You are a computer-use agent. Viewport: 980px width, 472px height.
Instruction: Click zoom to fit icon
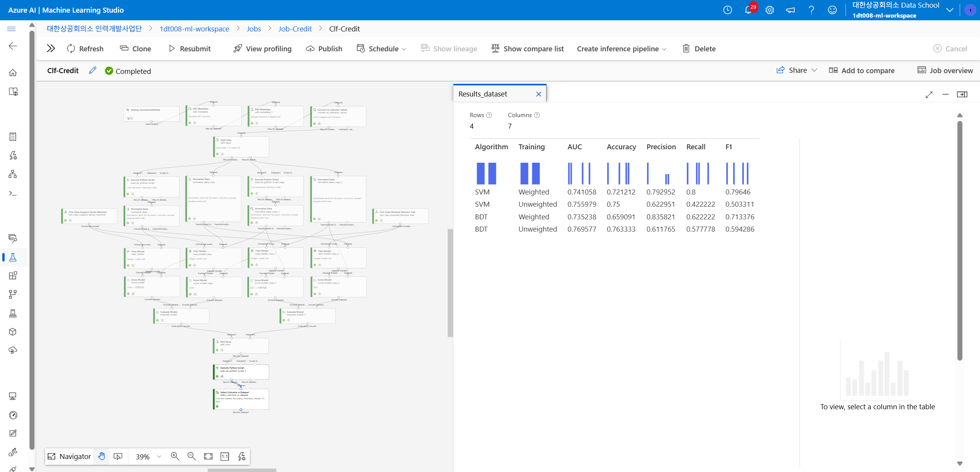208,456
